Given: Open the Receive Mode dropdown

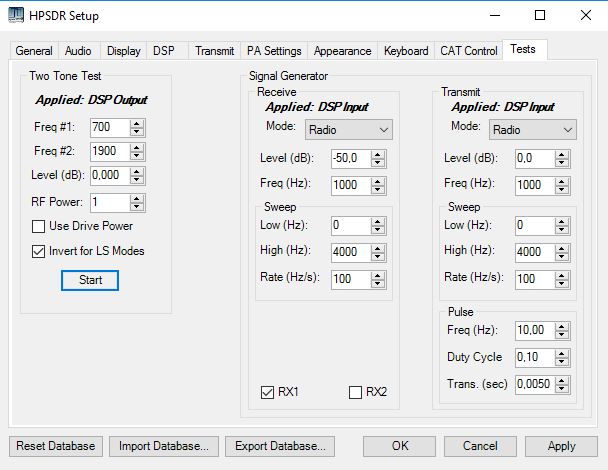Looking at the screenshot, I should click(x=349, y=130).
